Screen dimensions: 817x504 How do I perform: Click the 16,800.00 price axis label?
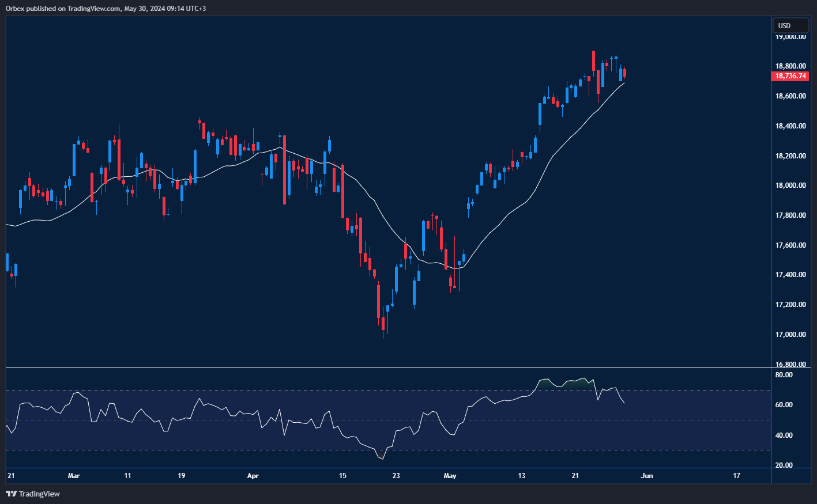(x=790, y=365)
